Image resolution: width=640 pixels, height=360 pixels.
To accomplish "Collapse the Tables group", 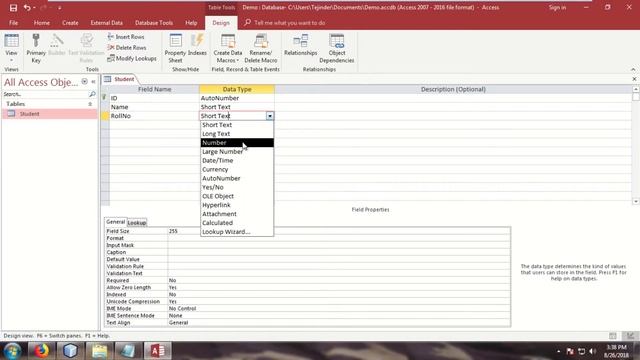I will 90,104.
